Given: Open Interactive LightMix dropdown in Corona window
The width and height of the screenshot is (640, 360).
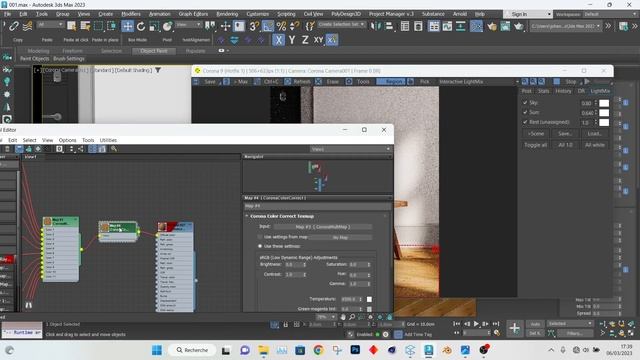Looking at the screenshot, I should pos(478,82).
